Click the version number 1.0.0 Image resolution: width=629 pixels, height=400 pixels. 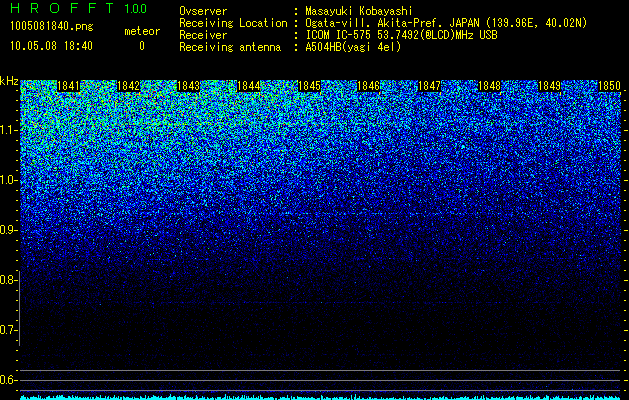pos(136,9)
